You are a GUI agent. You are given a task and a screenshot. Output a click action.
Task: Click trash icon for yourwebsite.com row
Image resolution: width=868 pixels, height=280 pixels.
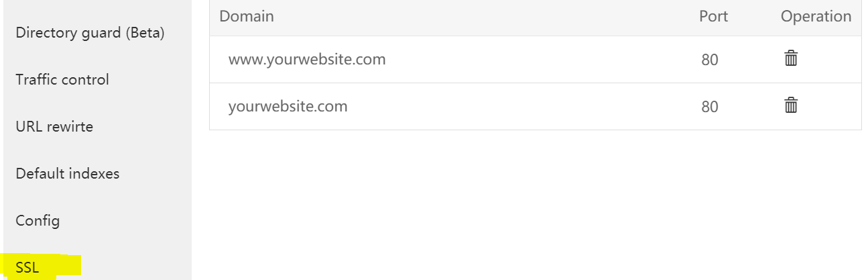click(x=791, y=105)
